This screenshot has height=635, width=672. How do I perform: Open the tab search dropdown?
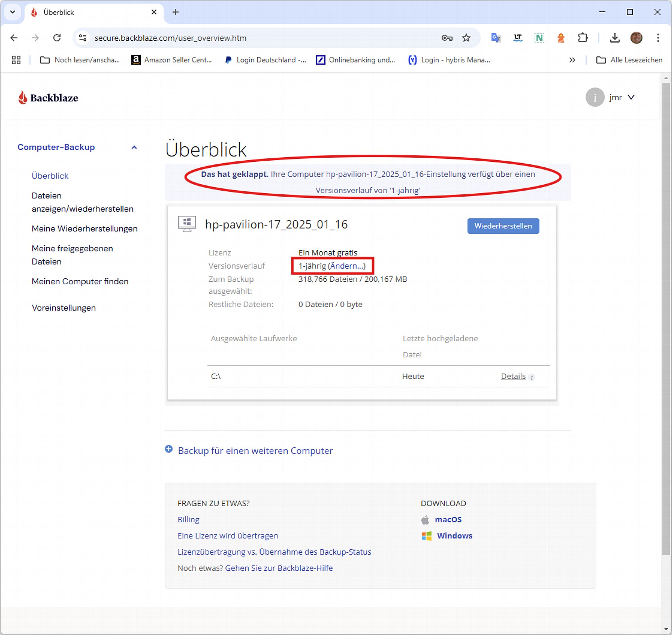[x=13, y=12]
